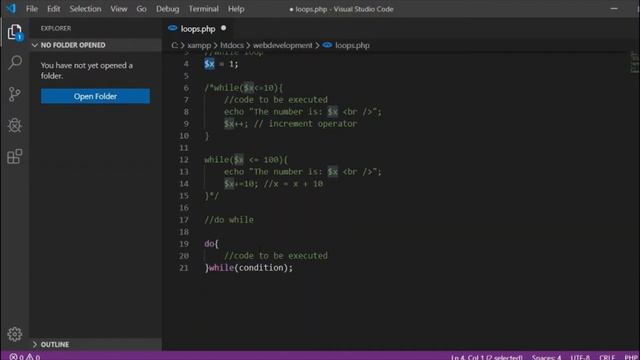The width and height of the screenshot is (640, 360).
Task: Open the Selection menu
Action: (85, 9)
